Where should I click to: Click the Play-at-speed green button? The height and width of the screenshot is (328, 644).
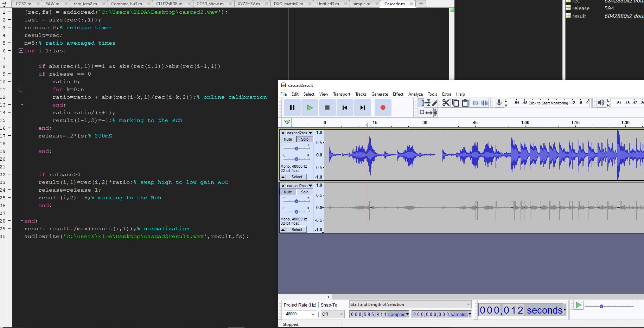[x=578, y=305]
